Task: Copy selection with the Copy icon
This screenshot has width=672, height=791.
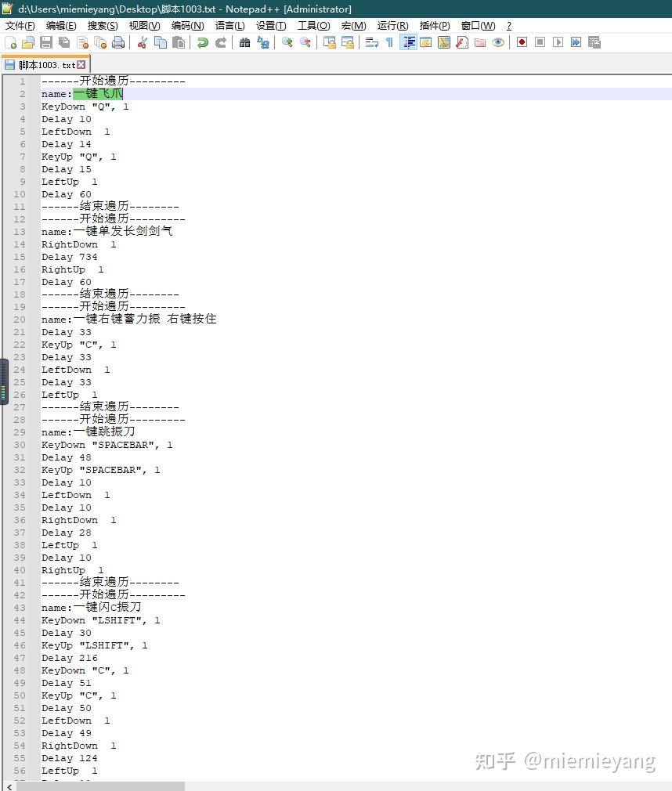Action: coord(161,43)
